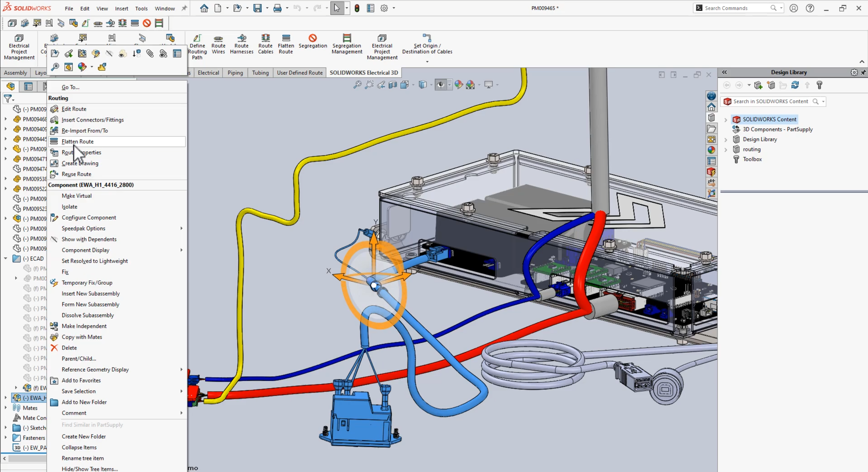Open Speedpak Options submenu

coord(117,228)
